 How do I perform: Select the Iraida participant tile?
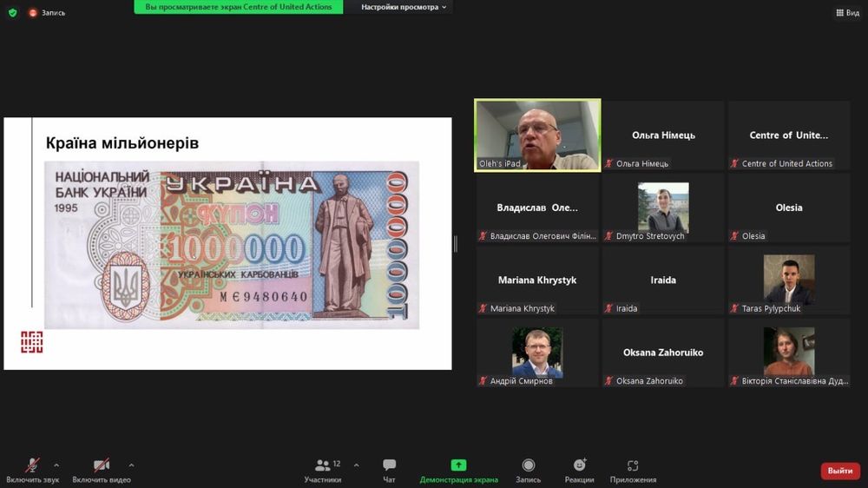pyautogui.click(x=663, y=280)
